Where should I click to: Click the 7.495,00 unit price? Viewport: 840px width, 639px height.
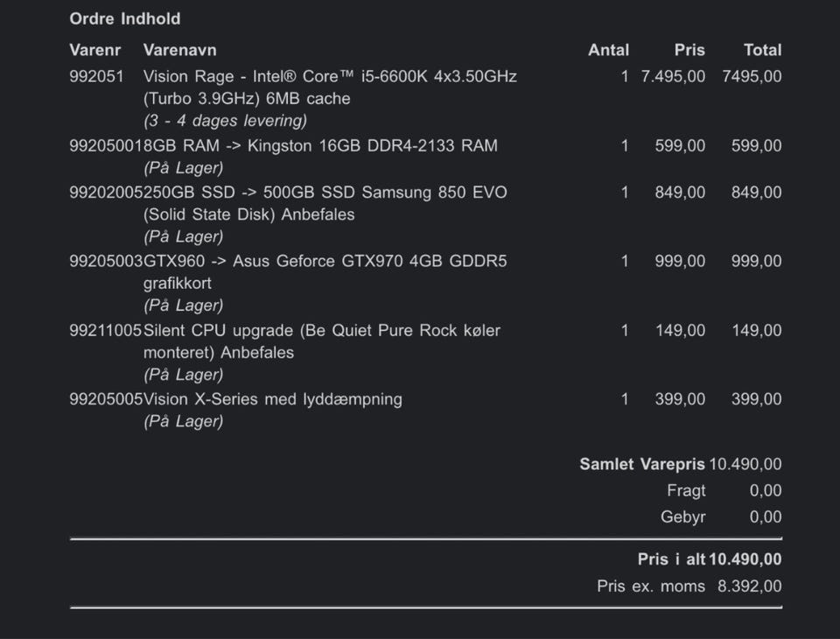pyautogui.click(x=673, y=76)
